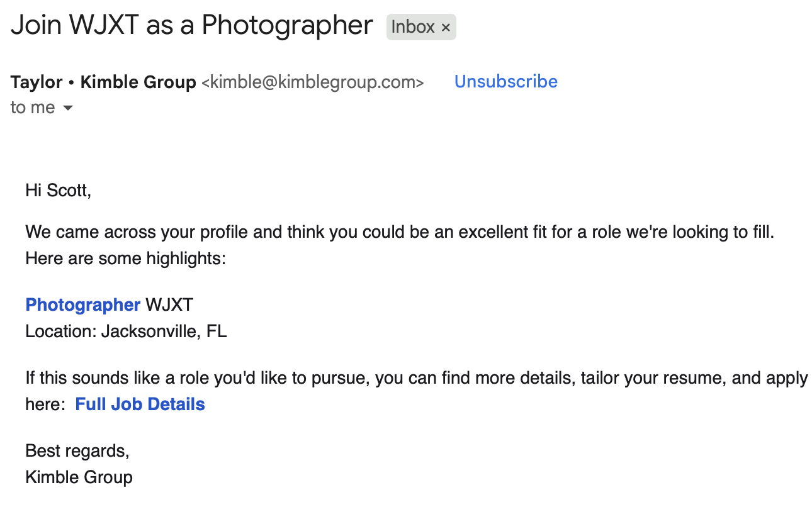812x507 pixels.
Task: Click the "Location: Jacksonville, FL" line
Action: [x=126, y=331]
